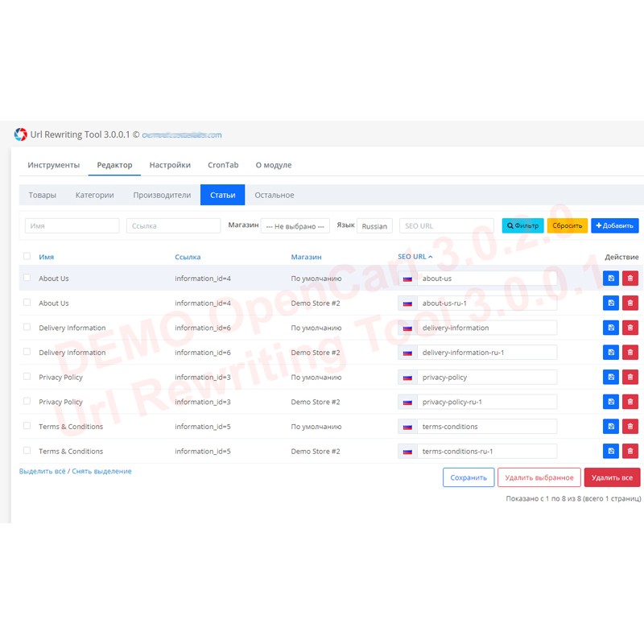Open the Язык language dropdown showing Russian
The height and width of the screenshot is (644, 644).
375,225
